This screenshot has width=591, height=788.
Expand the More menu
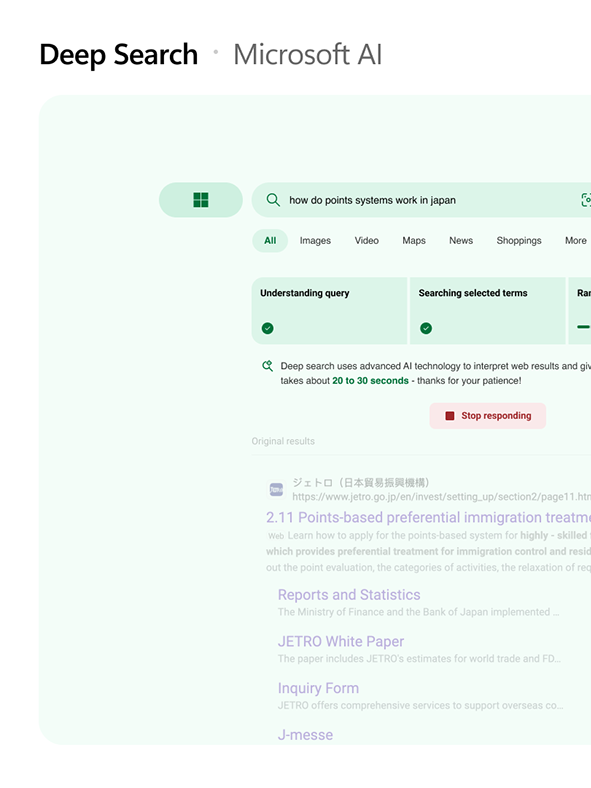click(x=575, y=241)
